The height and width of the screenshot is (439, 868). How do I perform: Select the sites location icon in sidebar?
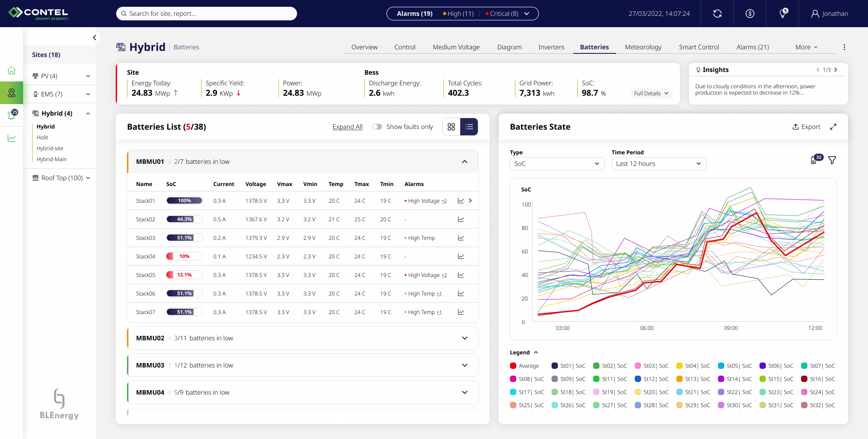pyautogui.click(x=12, y=93)
